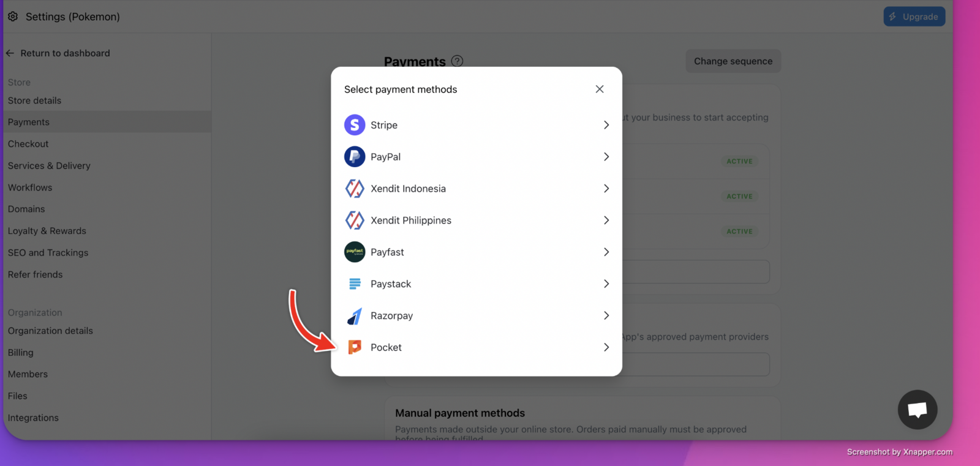The height and width of the screenshot is (466, 980).
Task: Open the Payments help question-mark icon
Action: click(x=457, y=61)
